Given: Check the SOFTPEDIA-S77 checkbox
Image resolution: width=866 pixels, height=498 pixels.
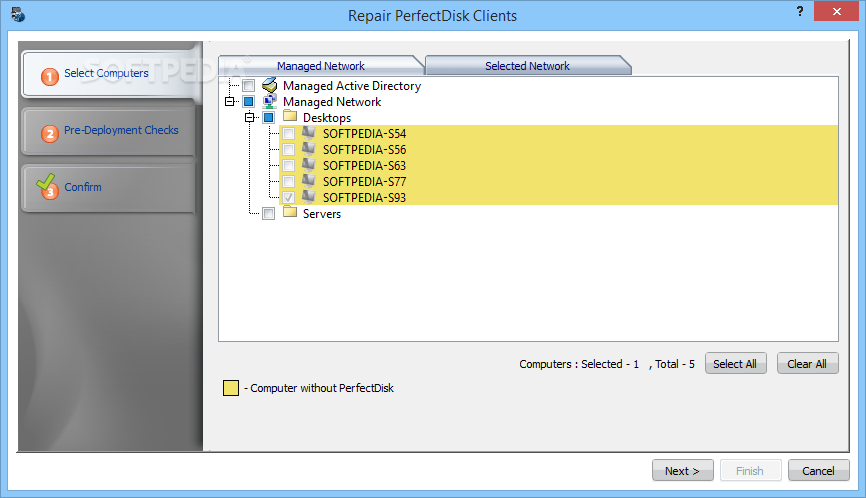Looking at the screenshot, I should click(x=288, y=182).
